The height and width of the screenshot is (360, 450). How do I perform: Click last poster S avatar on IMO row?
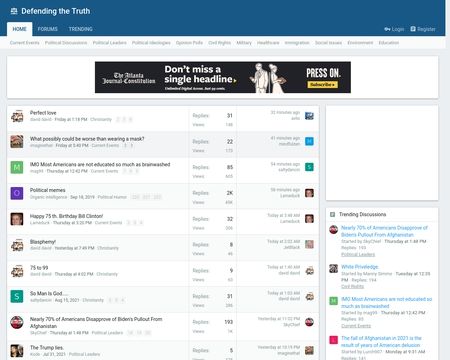click(309, 167)
